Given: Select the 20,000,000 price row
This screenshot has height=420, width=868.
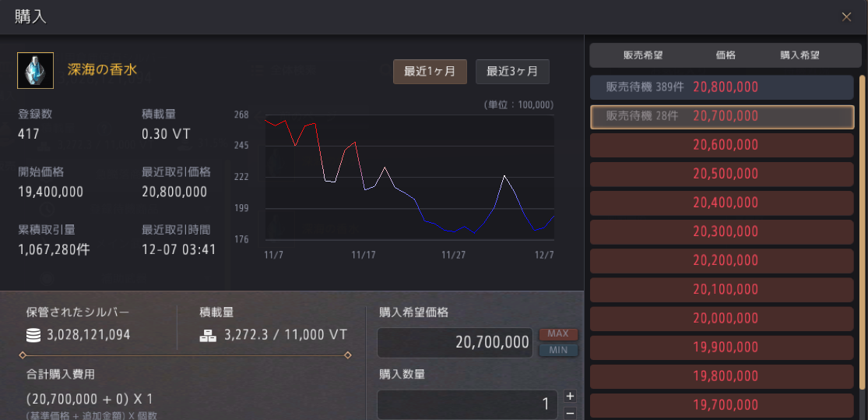Looking at the screenshot, I should pos(722,318).
